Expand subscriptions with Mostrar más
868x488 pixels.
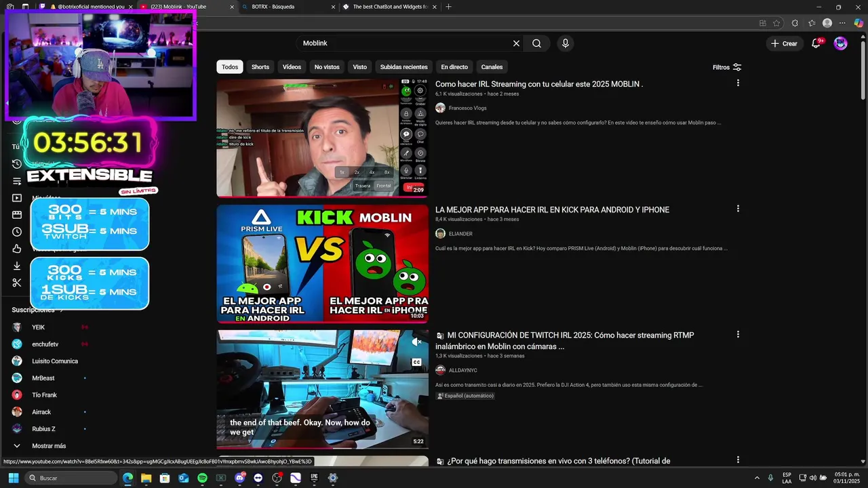(49, 446)
